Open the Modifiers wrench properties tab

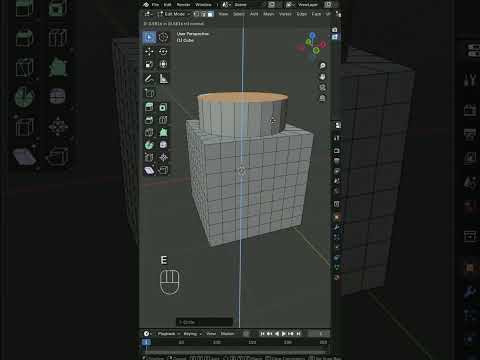click(337, 227)
